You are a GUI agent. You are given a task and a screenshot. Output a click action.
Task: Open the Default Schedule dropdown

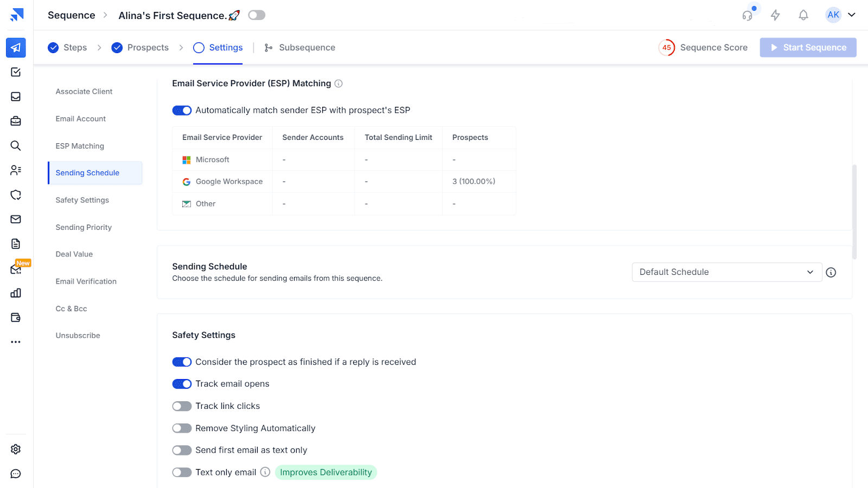pyautogui.click(x=726, y=272)
